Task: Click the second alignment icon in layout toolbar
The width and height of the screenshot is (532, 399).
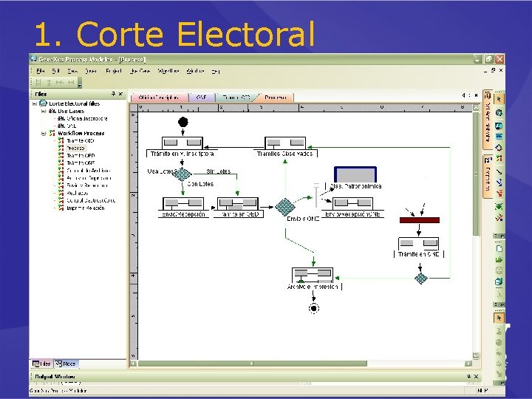Action: click(49, 83)
